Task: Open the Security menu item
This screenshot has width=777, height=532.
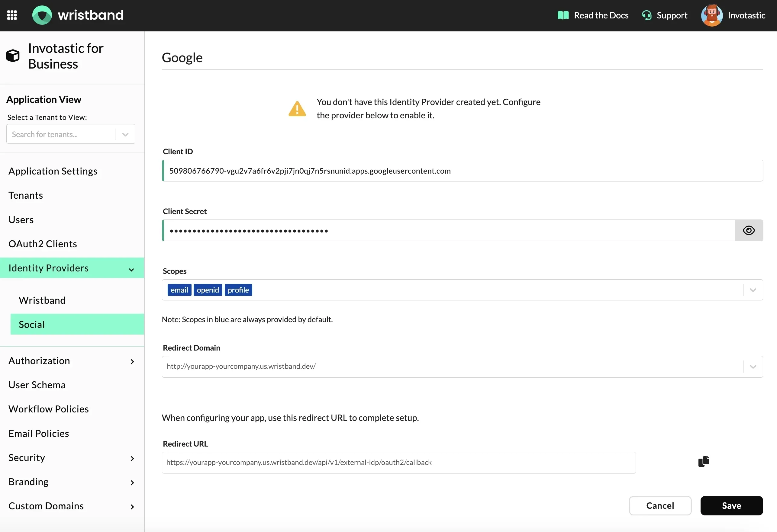Action: (x=27, y=457)
